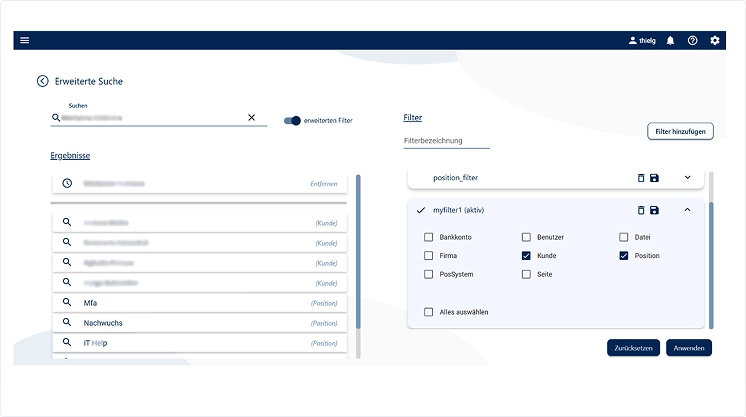Check the PosSystem checkbox

tap(429, 274)
